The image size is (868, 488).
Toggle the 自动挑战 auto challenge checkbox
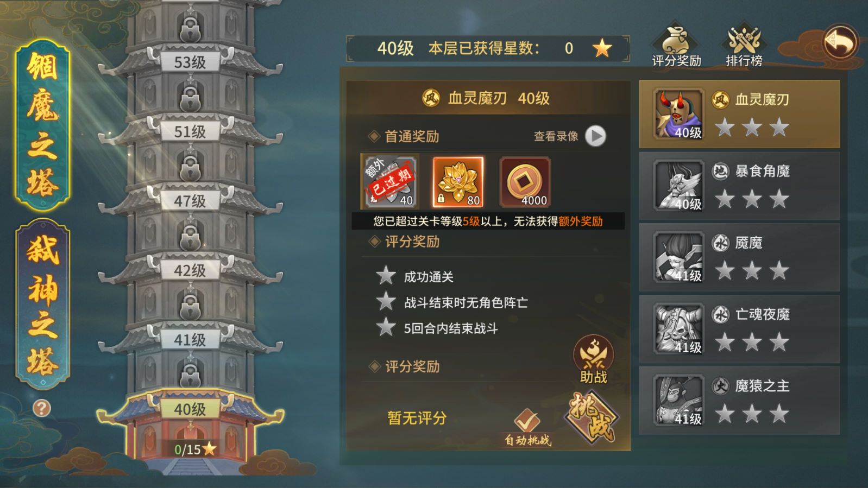(x=527, y=427)
